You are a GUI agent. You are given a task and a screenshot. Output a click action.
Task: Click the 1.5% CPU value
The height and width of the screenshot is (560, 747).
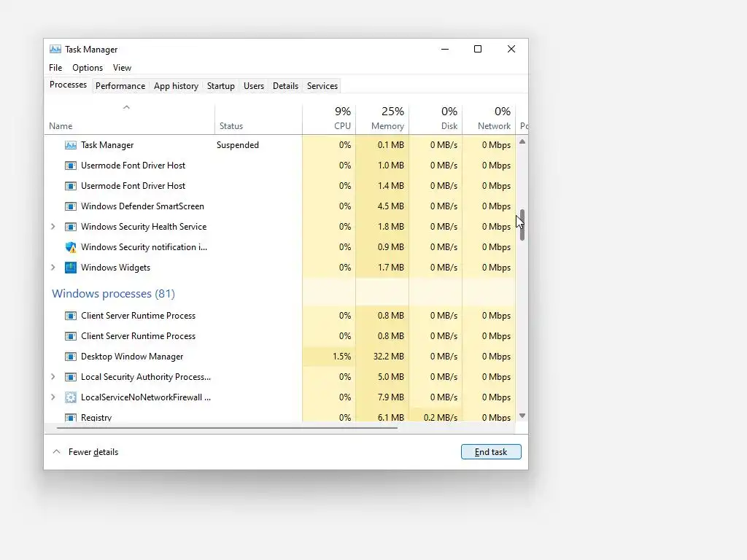342,356
